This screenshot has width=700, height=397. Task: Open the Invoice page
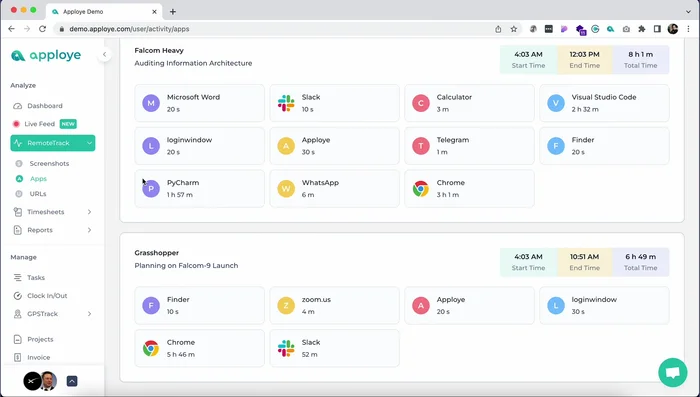point(38,357)
